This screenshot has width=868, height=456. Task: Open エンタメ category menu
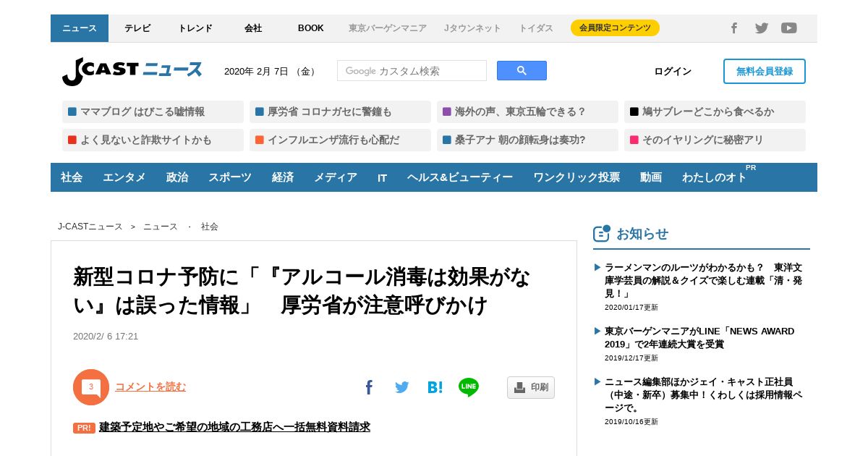click(124, 177)
